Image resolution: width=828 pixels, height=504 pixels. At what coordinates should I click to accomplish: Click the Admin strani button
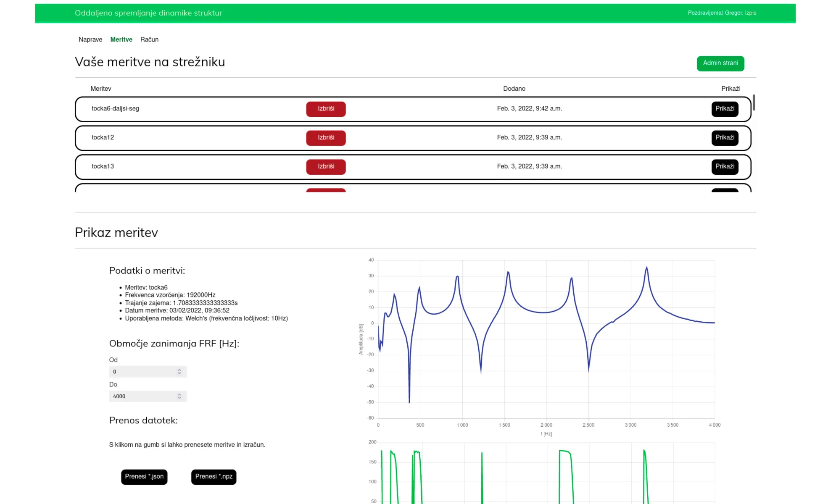(720, 63)
